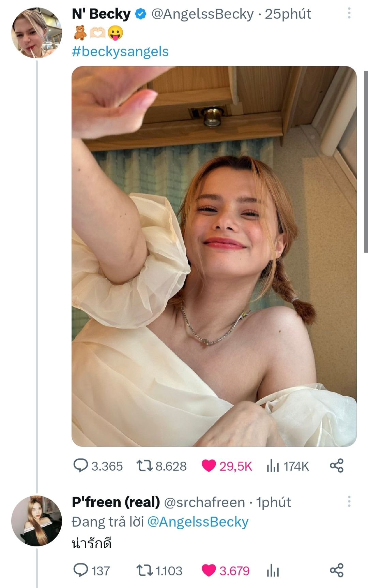
Task: Open P'freen (real) display name profile
Action: 116,502
